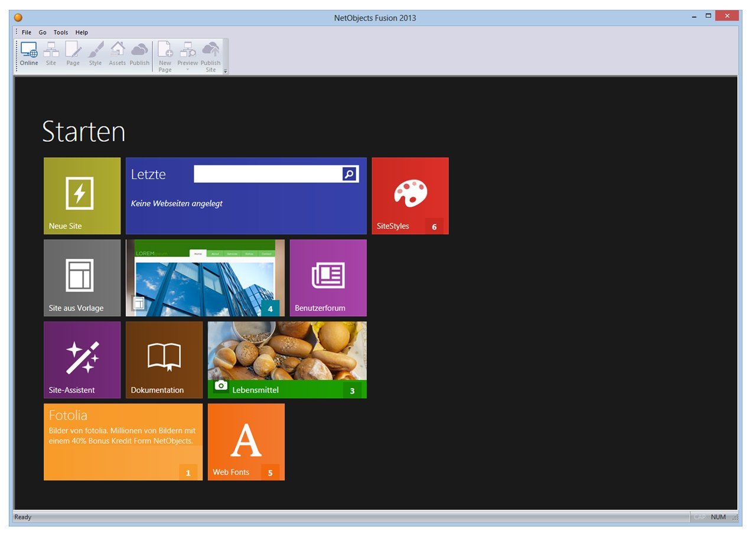Open toolbar options overflow arrow
Viewport: 756px width, 540px height.
[x=226, y=71]
